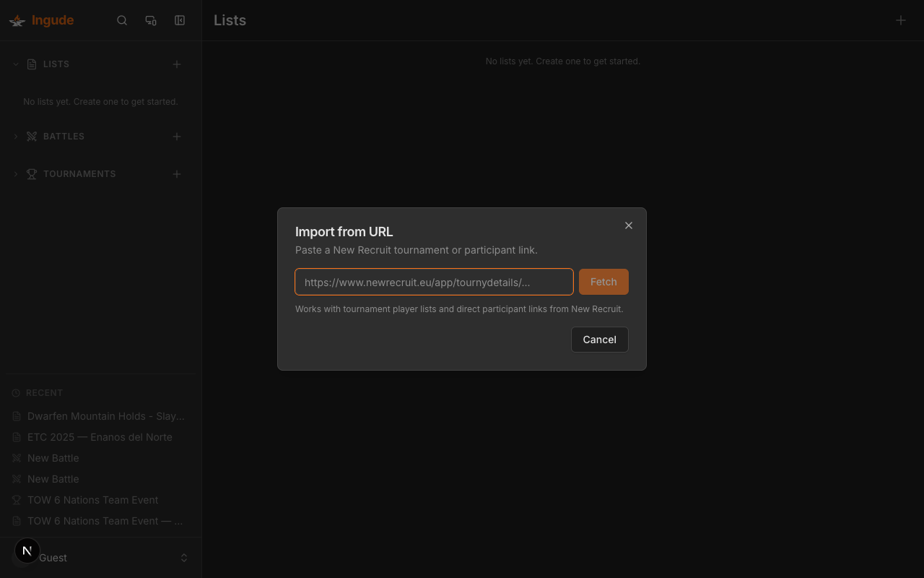Click the clock icon next to RECENT
Image resolution: width=924 pixels, height=578 pixels.
pyautogui.click(x=15, y=392)
